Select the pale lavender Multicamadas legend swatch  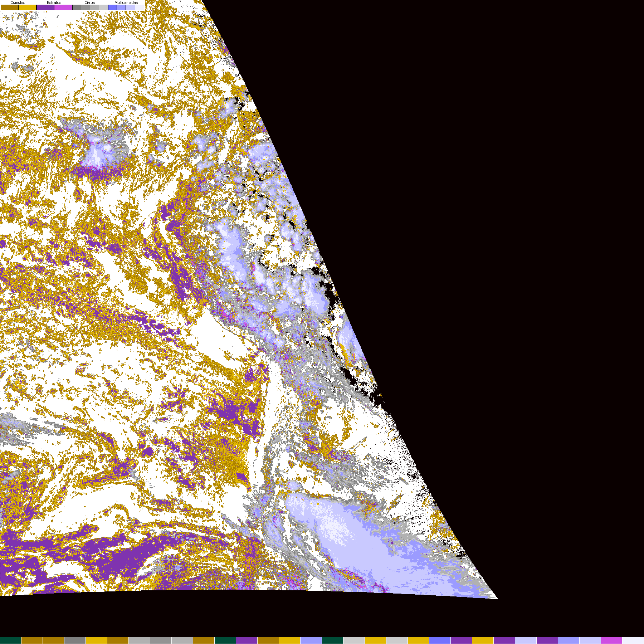[130, 7]
